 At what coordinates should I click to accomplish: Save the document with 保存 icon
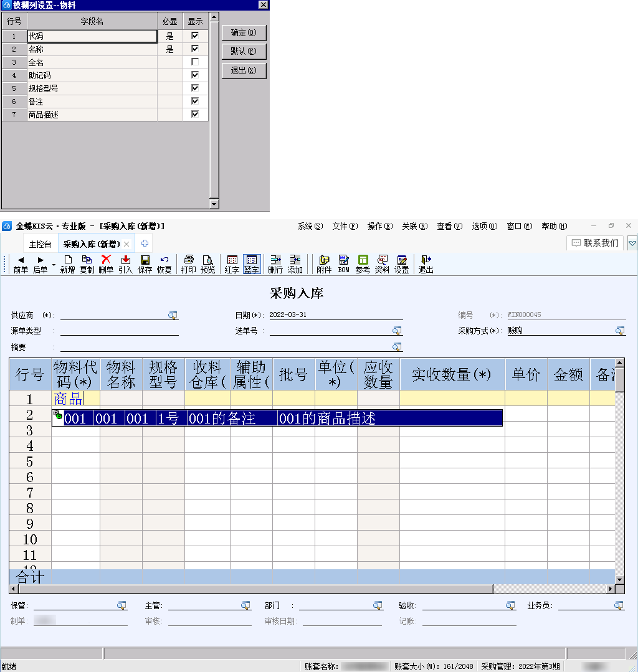(x=145, y=264)
